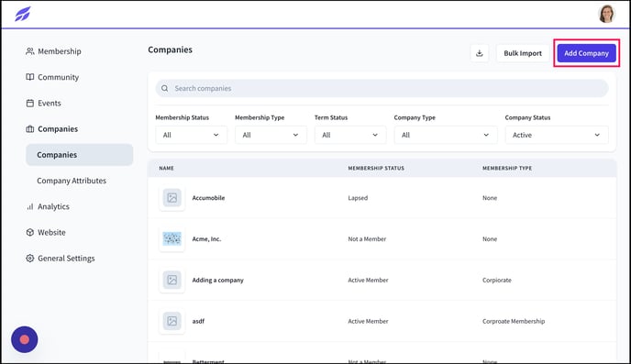
Task: Open the Company Type filter dropdown
Action: click(446, 135)
